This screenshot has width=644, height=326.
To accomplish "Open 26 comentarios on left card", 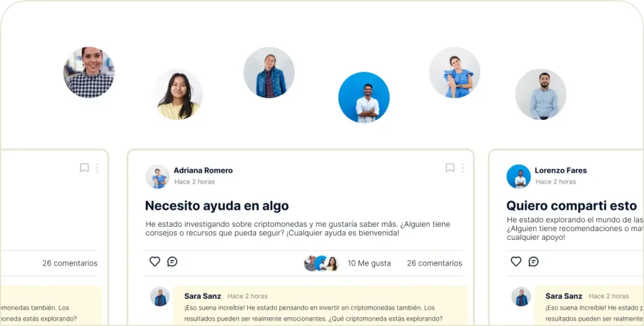I will [70, 263].
